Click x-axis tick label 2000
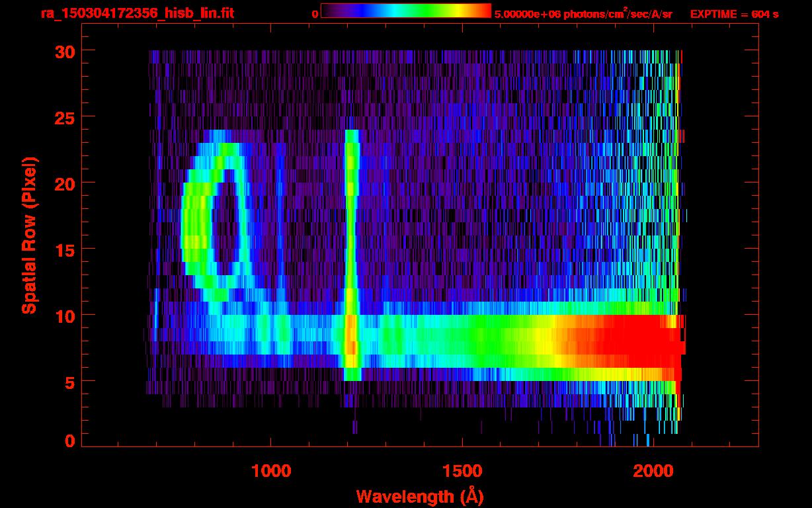This screenshot has width=812, height=508. pos(653,471)
